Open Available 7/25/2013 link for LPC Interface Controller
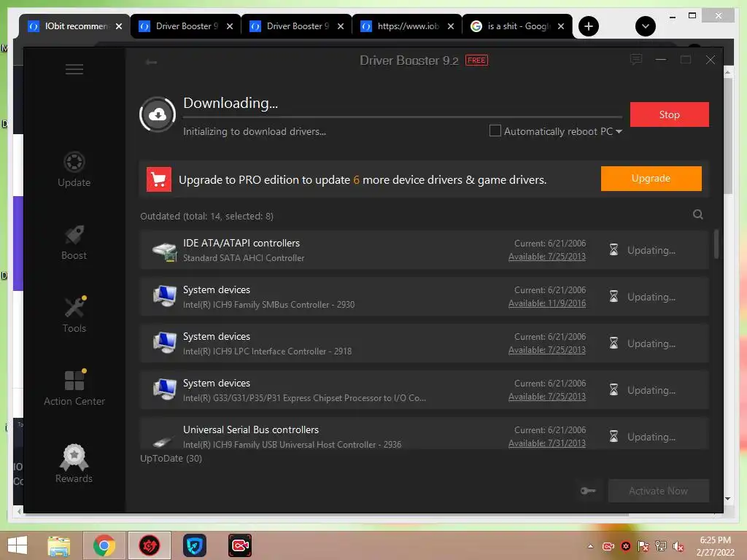 point(547,350)
